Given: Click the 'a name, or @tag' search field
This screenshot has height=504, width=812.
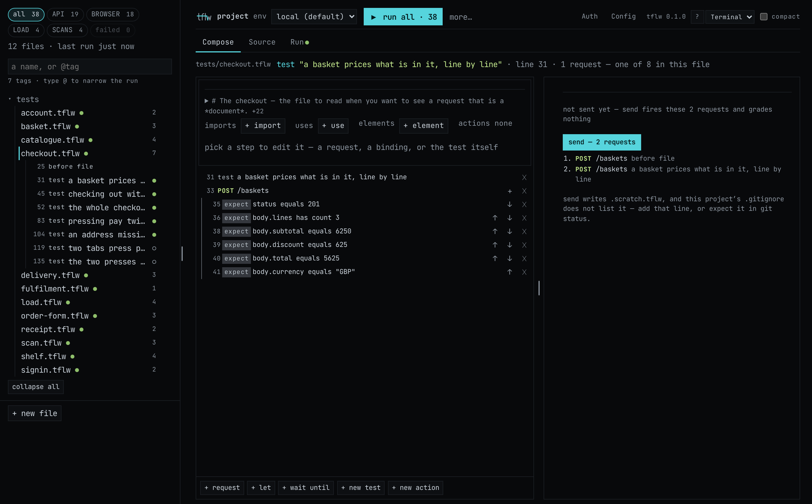Looking at the screenshot, I should tap(90, 67).
